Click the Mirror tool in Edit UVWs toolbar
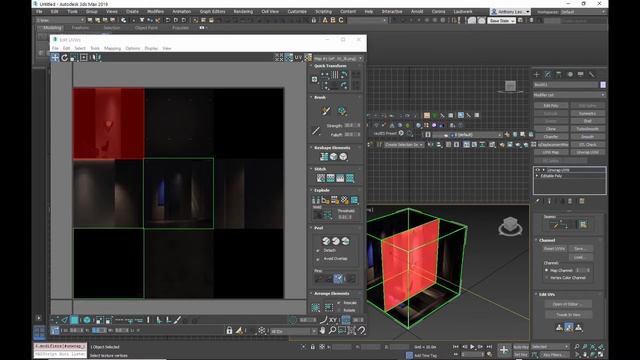This screenshot has width=640, height=360. [96, 58]
